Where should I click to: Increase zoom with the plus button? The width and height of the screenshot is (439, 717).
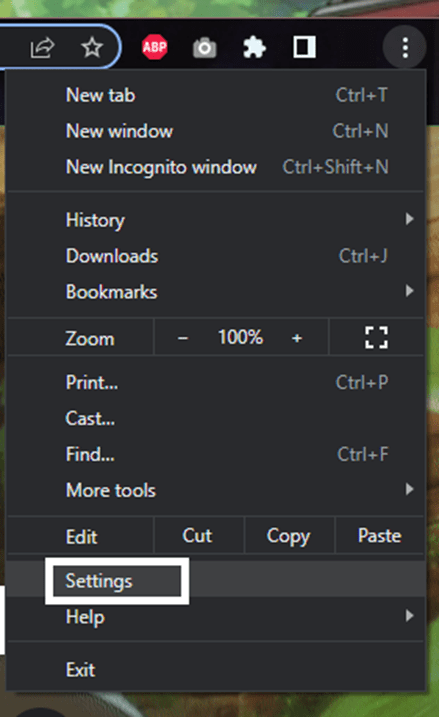297,338
